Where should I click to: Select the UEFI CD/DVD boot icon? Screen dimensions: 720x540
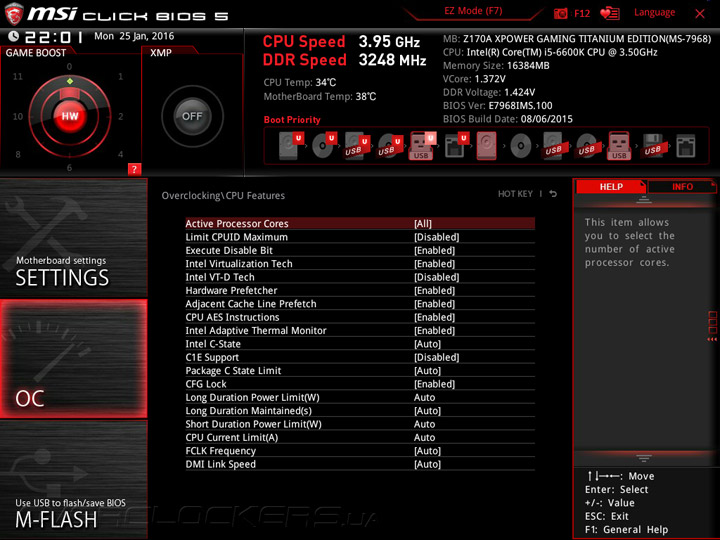323,146
